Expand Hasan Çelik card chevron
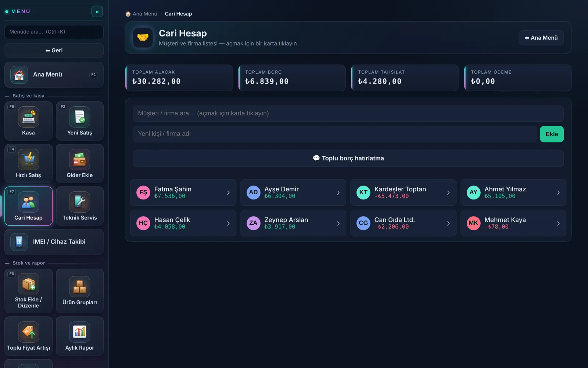588x368 pixels. pos(228,223)
